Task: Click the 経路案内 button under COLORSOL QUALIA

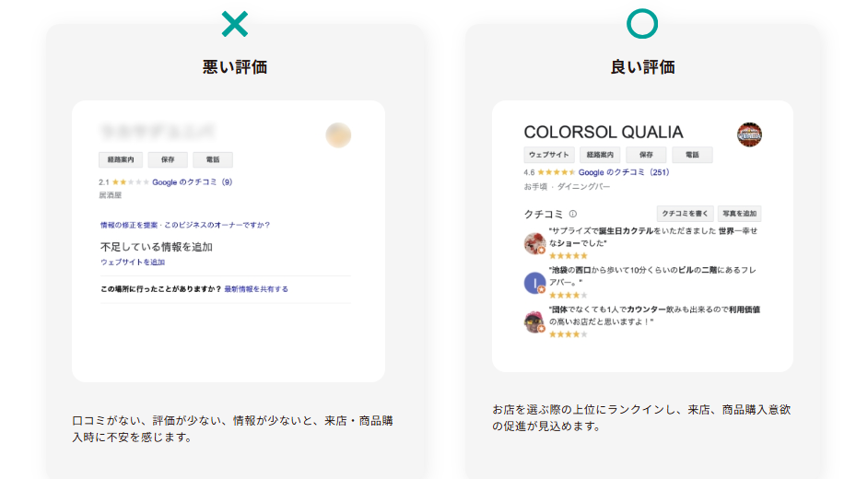Action: 600,155
